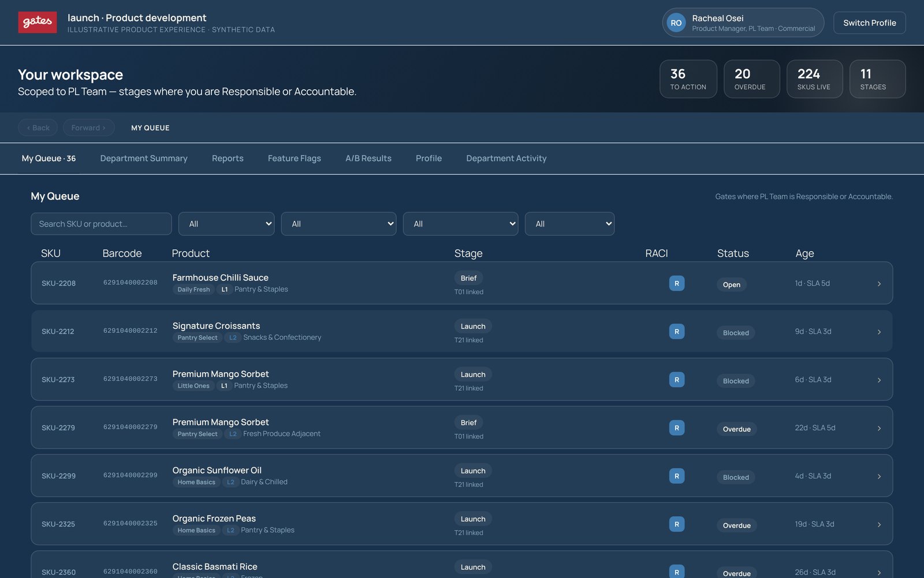
Task: Click the Launch stage pill for SKU-2212
Action: click(x=473, y=326)
